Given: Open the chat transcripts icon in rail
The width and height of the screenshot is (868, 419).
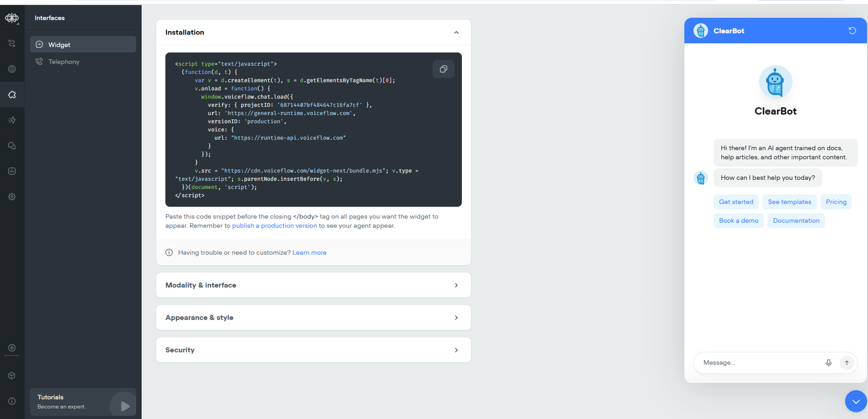Looking at the screenshot, I should [12, 146].
